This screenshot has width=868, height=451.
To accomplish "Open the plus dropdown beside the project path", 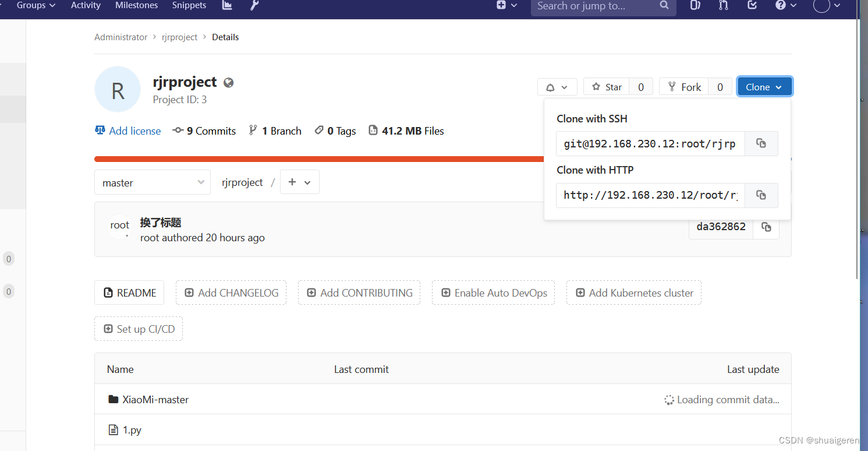I will (299, 182).
